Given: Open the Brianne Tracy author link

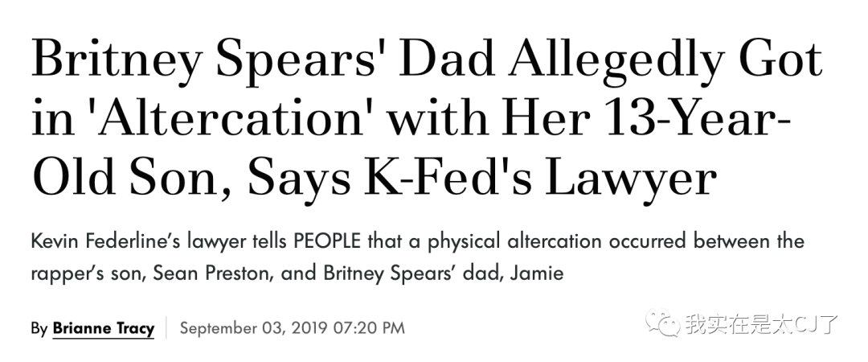Looking at the screenshot, I should click(x=104, y=328).
